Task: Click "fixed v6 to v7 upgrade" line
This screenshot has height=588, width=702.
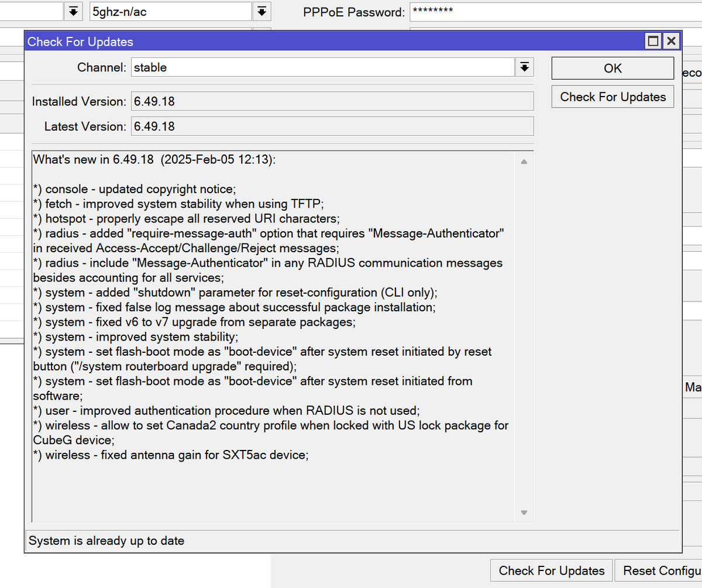Action: pos(194,322)
